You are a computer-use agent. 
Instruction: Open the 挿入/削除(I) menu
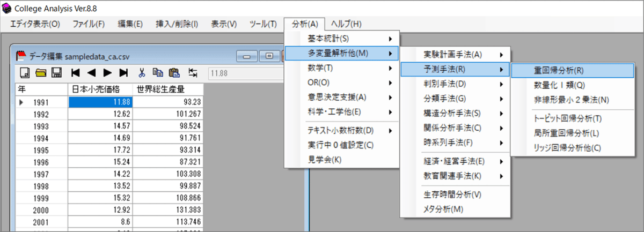coord(177,24)
